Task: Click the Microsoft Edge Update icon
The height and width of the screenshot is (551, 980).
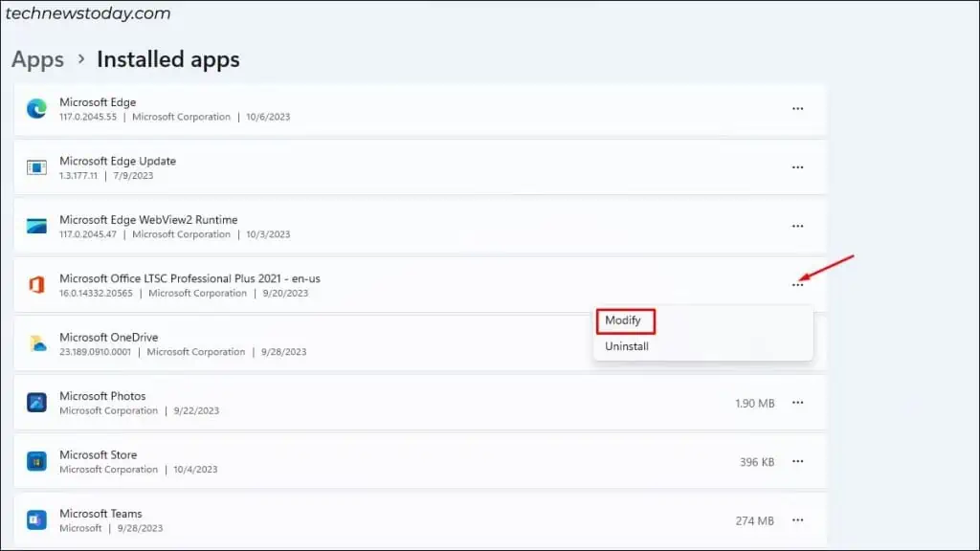Action: tap(36, 166)
